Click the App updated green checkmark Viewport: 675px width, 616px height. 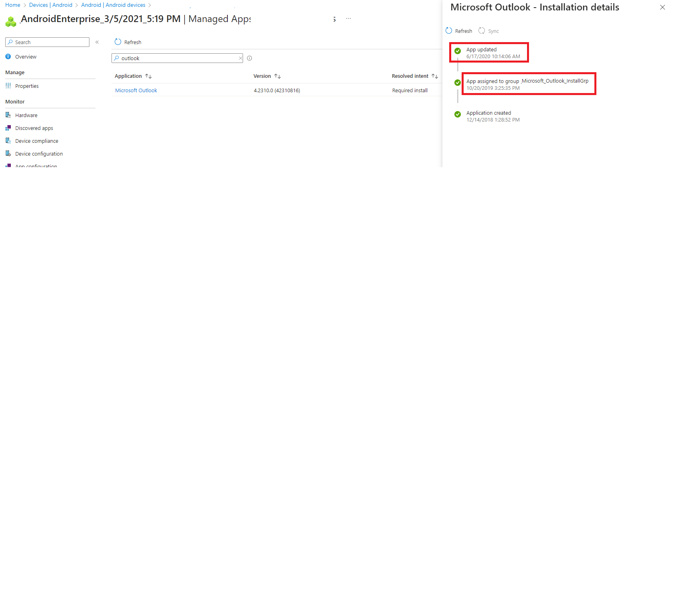[458, 51]
